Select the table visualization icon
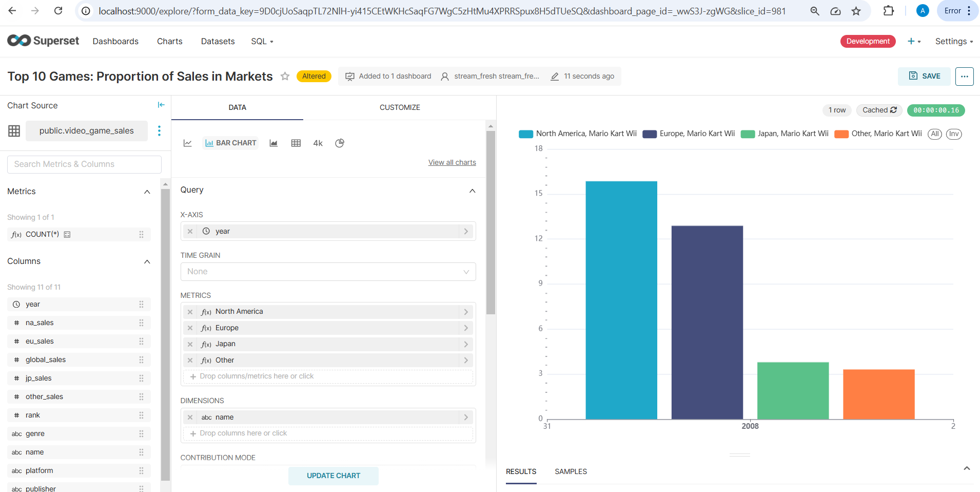 296,143
